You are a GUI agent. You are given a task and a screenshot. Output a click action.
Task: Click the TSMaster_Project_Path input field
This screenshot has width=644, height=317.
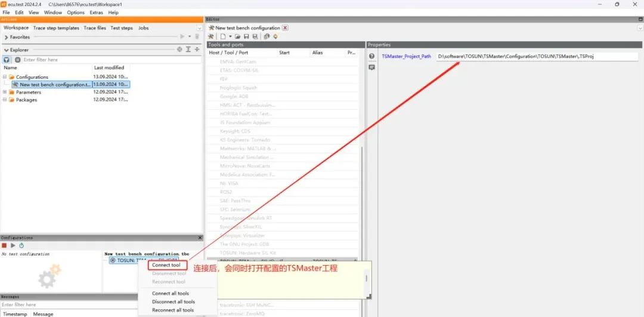click(537, 56)
